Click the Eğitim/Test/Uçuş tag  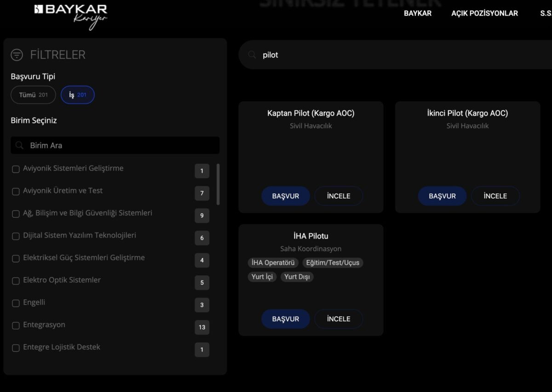pyautogui.click(x=333, y=263)
